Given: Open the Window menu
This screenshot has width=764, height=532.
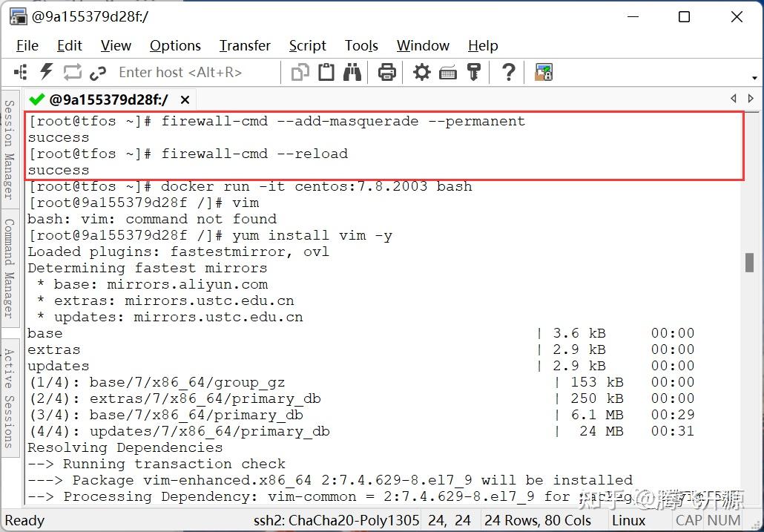Looking at the screenshot, I should click(423, 46).
